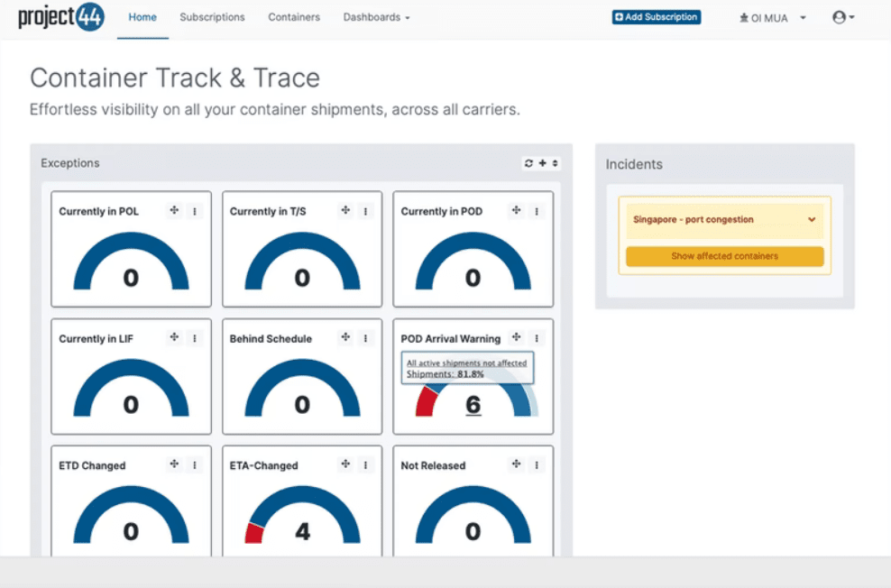Click move handle on ETA-Changed widget

pos(345,464)
